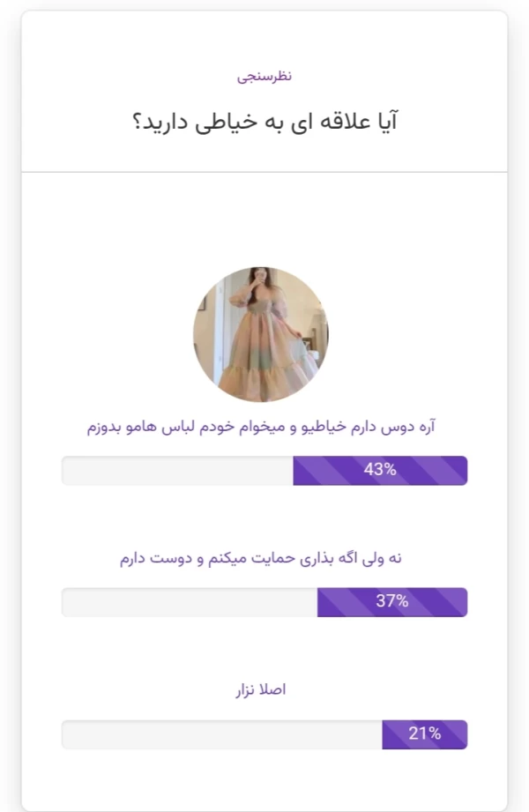Vote for the first poll option about sewing clothes
The height and width of the screenshot is (812, 529).
(264, 423)
